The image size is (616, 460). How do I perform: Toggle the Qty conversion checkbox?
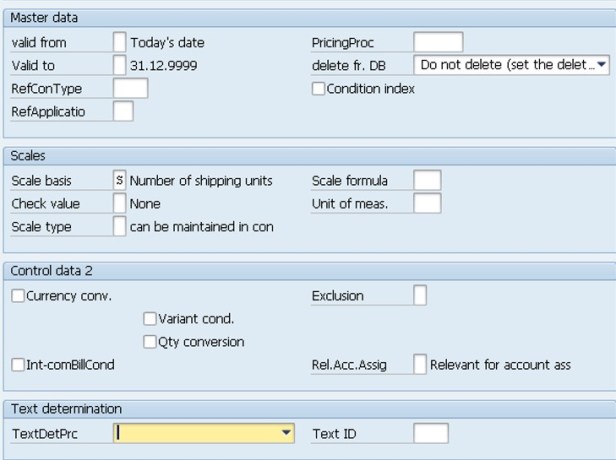150,342
